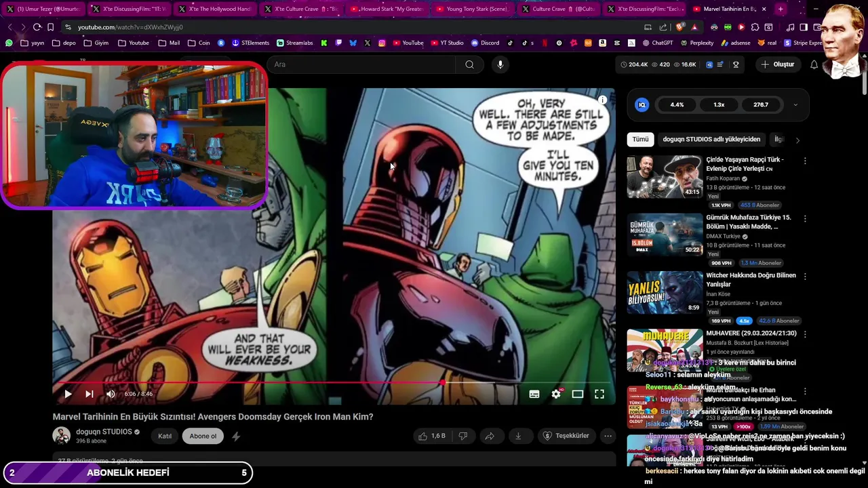Open 'Çin'de Yaşayan Rapçi Türk' thumbnail

click(x=665, y=176)
